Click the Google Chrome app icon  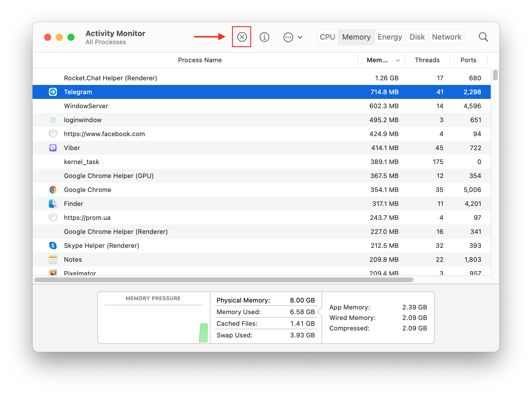[x=53, y=190]
